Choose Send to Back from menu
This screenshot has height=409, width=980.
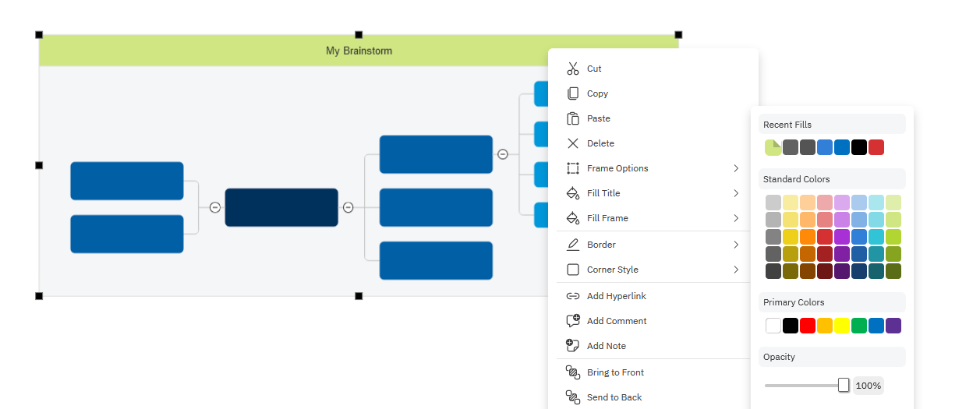614,397
